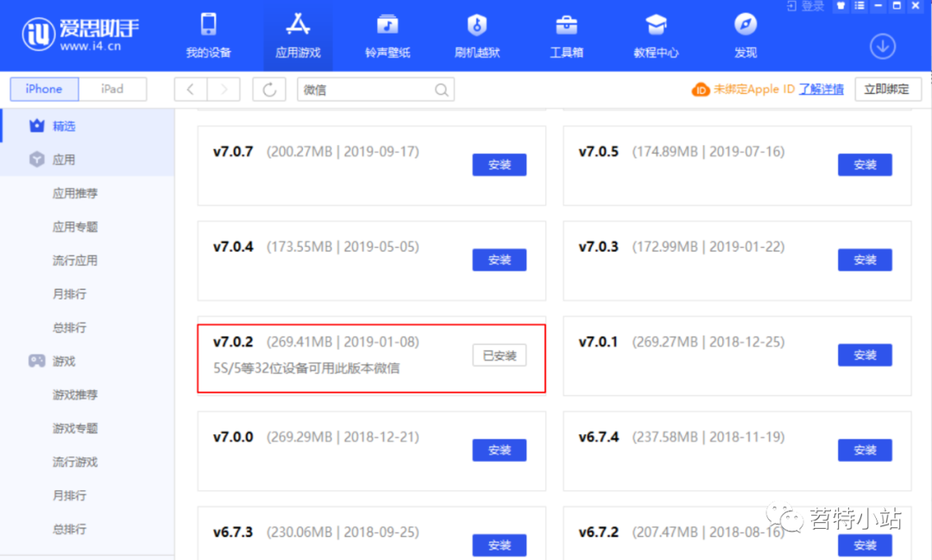
Task: Select 月排行 under 应用
Action: (70, 294)
